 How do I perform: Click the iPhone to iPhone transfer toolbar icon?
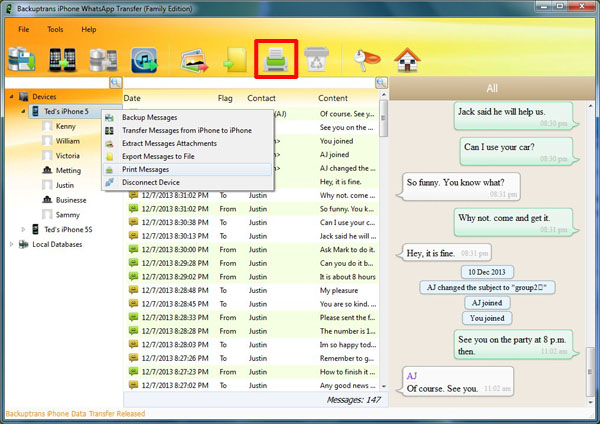tap(62, 60)
